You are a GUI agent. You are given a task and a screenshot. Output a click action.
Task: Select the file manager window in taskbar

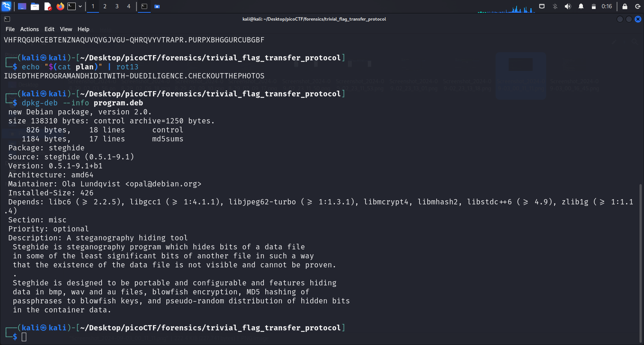tap(157, 6)
